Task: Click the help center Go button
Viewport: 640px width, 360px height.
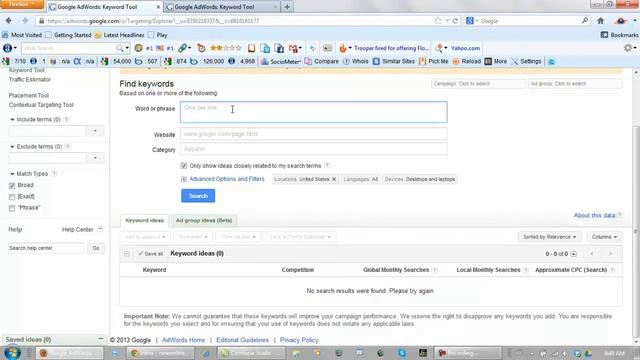Action: coord(96,248)
